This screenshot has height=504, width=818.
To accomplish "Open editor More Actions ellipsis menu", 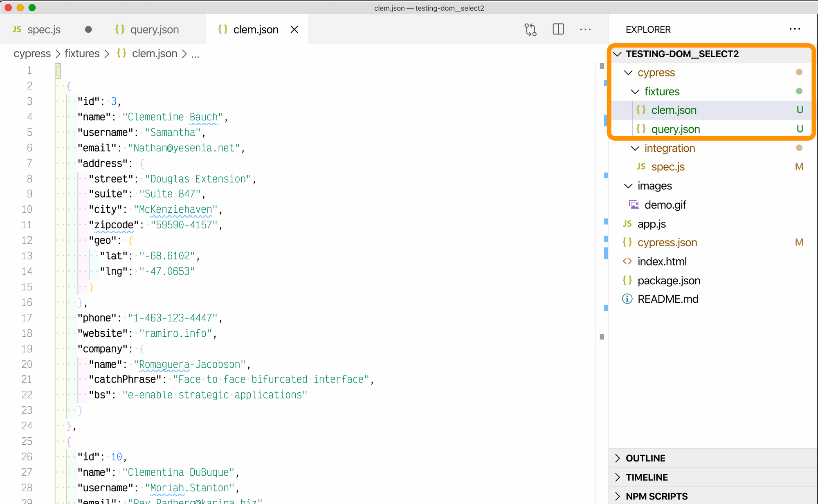I will coord(585,29).
